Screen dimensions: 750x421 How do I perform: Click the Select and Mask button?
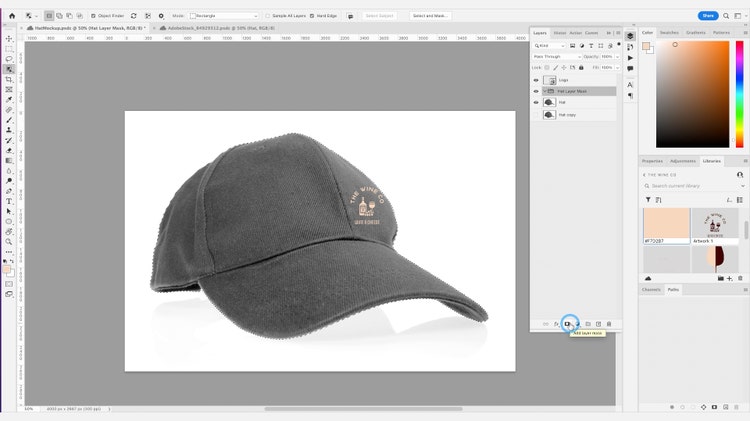[431, 16]
